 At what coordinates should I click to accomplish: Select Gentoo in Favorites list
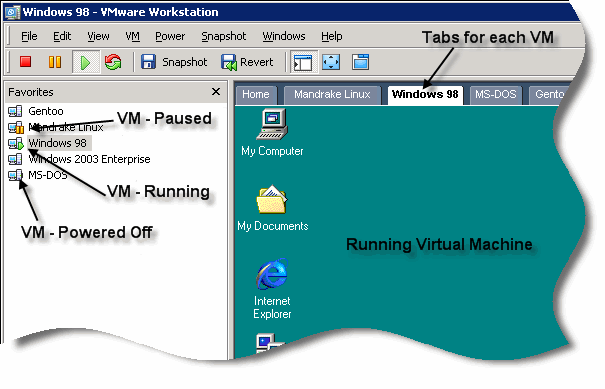(46, 111)
